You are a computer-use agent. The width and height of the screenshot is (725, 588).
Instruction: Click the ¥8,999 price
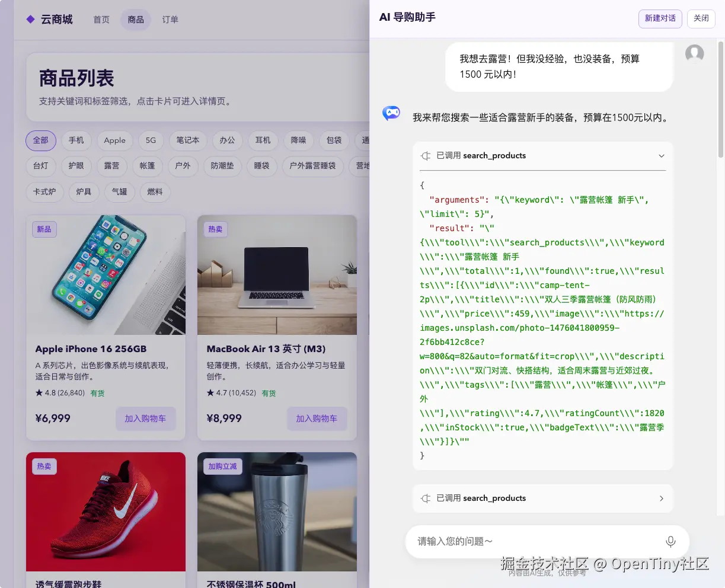coord(224,418)
